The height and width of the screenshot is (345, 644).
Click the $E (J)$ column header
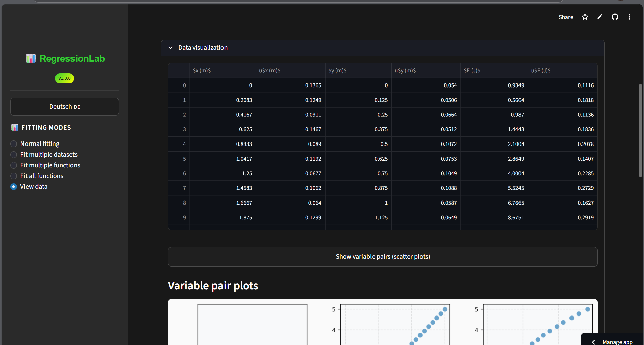tap(494, 70)
